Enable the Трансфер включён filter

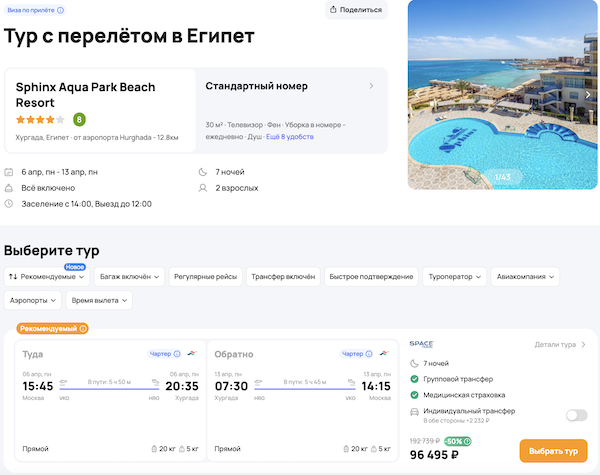[x=283, y=276]
